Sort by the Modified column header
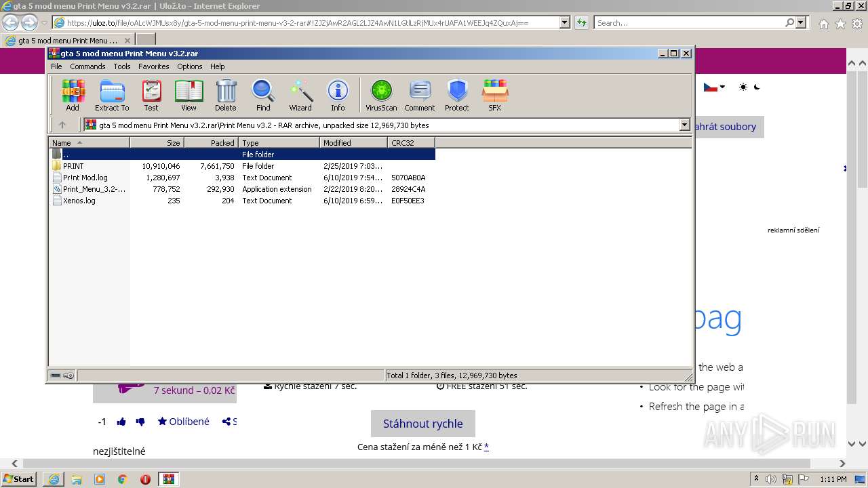The image size is (868, 488). [x=353, y=142]
